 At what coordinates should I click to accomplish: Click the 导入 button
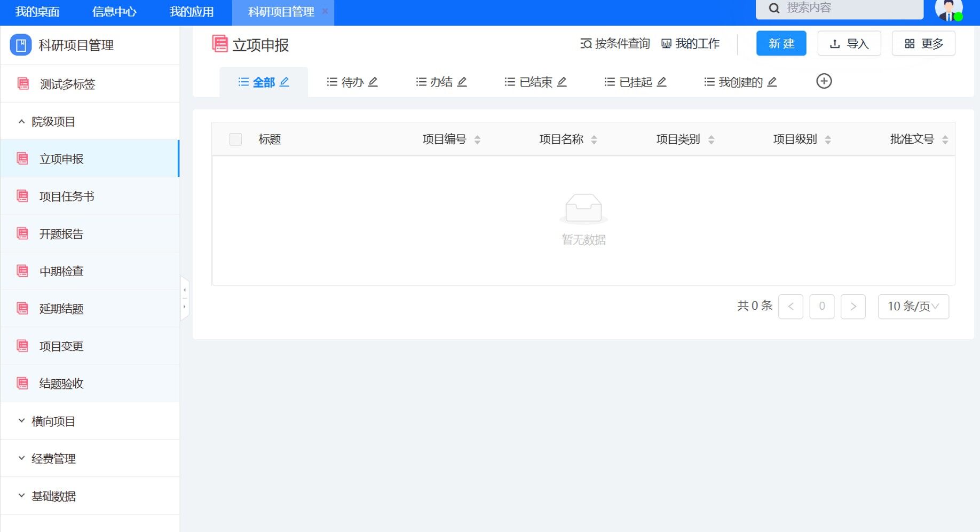pyautogui.click(x=849, y=44)
